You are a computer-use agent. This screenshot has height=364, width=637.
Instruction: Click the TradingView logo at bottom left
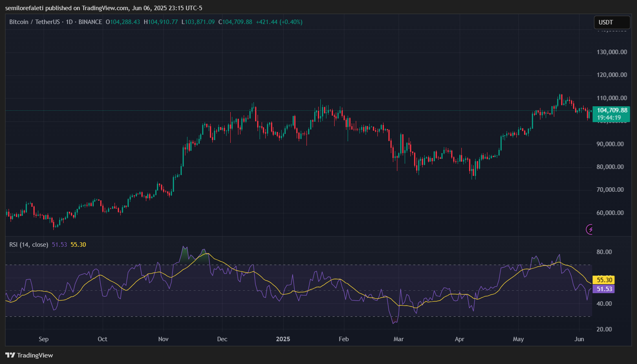click(29, 355)
